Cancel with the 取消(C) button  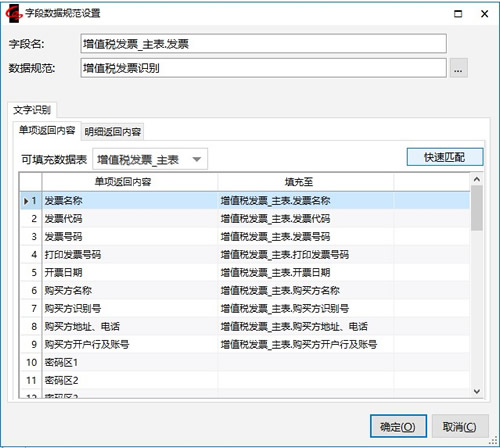tap(460, 426)
